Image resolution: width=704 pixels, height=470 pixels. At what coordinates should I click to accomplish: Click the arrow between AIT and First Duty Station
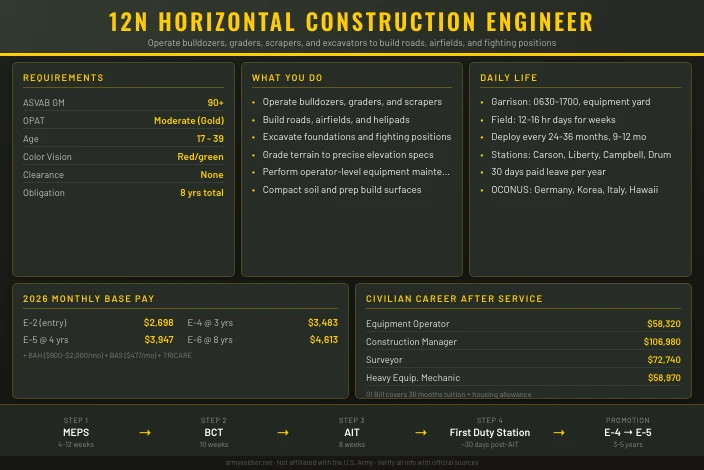[x=421, y=433]
